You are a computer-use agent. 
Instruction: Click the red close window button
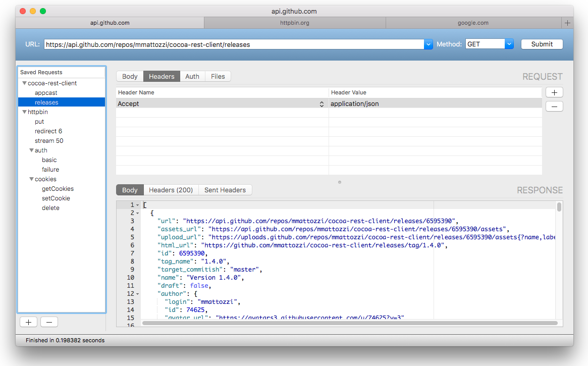click(23, 11)
